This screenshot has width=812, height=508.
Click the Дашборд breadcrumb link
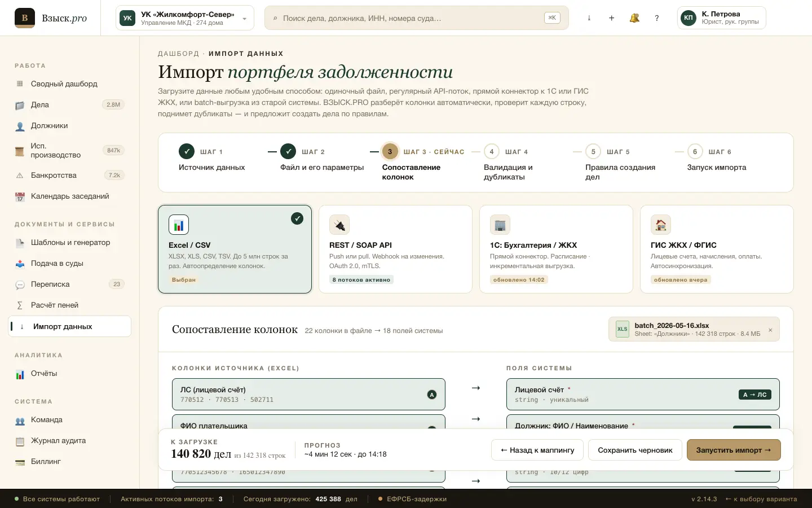[178, 54]
